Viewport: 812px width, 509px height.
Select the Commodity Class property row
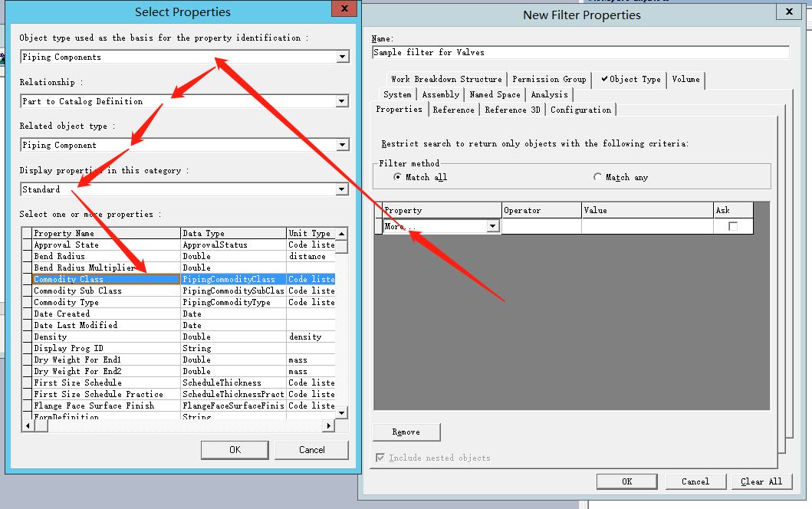point(179,279)
